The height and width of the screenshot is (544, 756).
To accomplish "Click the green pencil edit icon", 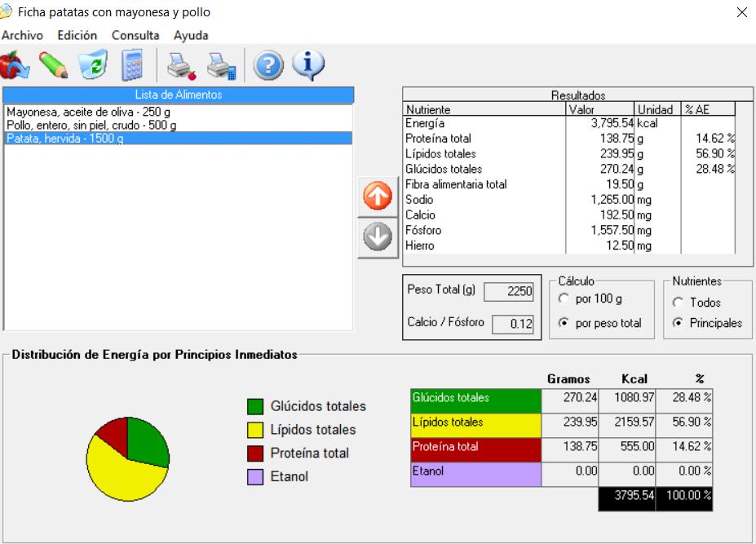I will tap(53, 64).
